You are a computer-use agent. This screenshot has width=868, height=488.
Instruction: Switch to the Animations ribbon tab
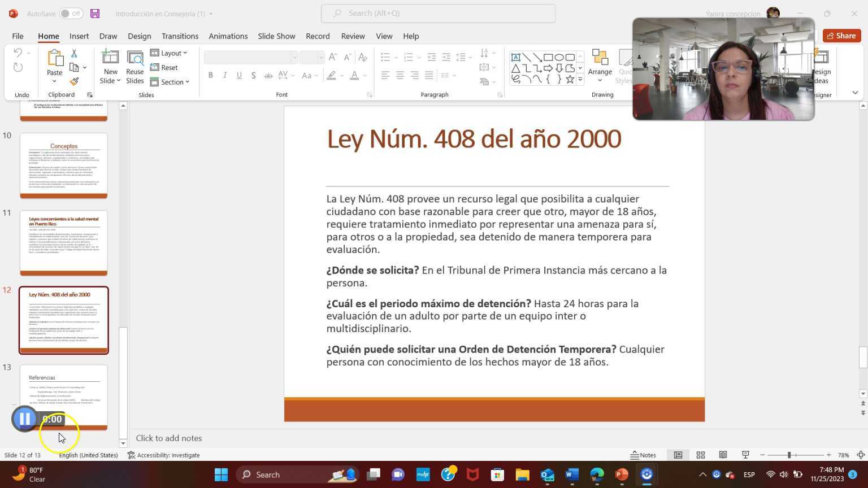coord(228,36)
